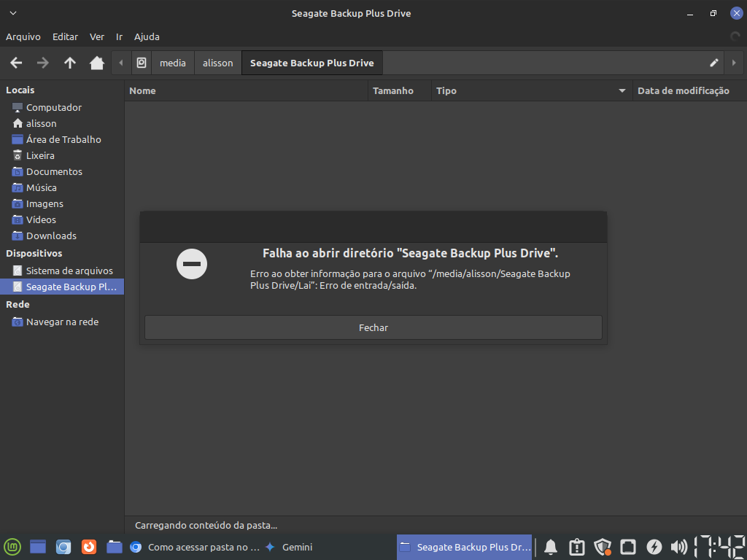Go up to parent folder
Image resolution: width=747 pixels, height=560 pixels.
pos(70,63)
